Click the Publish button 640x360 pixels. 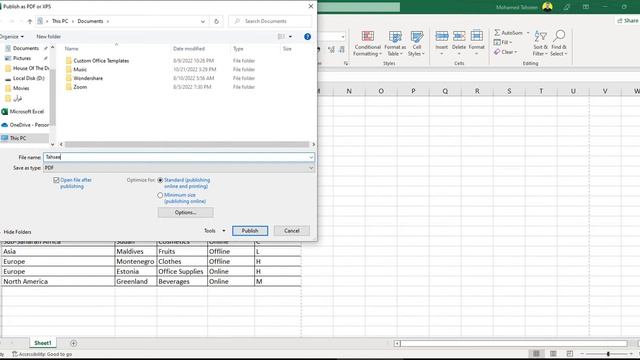coord(250,231)
